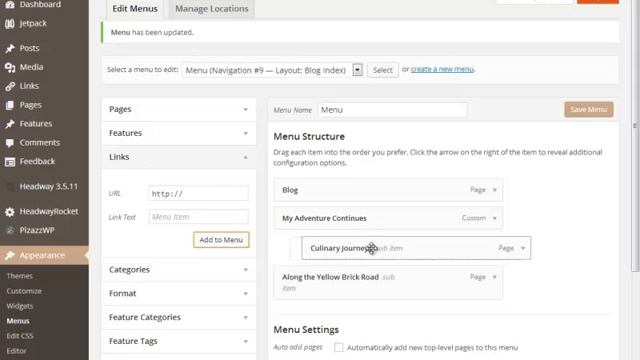Expand the Feature Tags meta box
Viewport: 640px width, 360px height.
[179, 341]
